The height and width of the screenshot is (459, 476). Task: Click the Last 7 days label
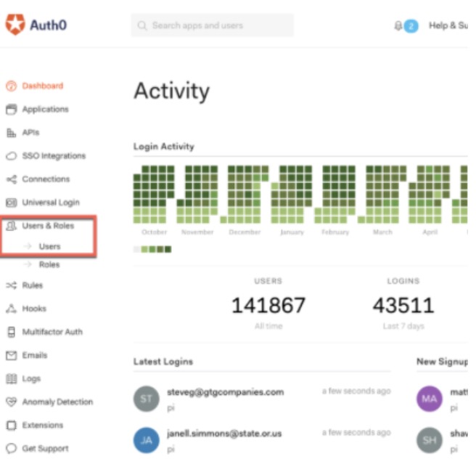(x=403, y=326)
